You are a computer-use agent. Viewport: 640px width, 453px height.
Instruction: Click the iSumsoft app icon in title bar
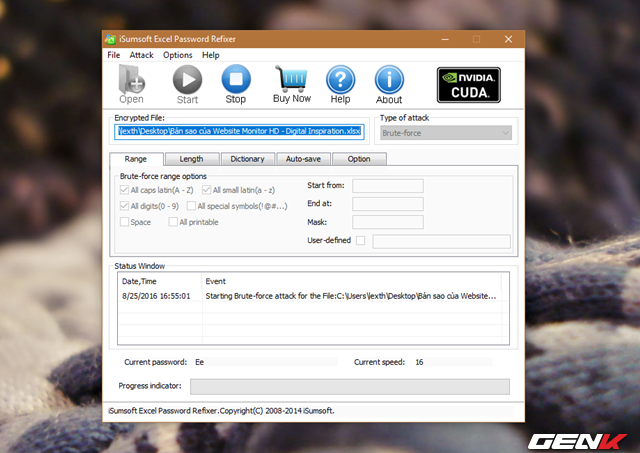[110, 39]
